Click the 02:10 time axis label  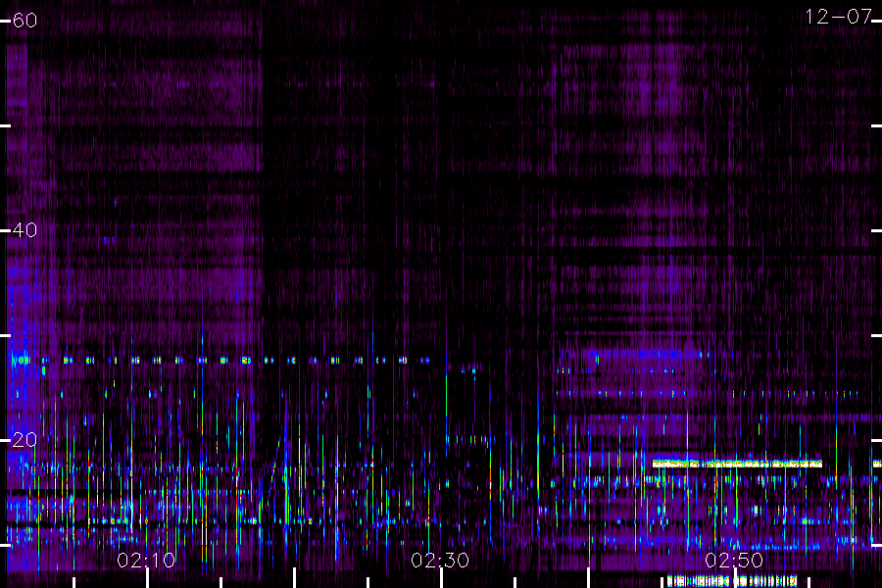(x=146, y=561)
